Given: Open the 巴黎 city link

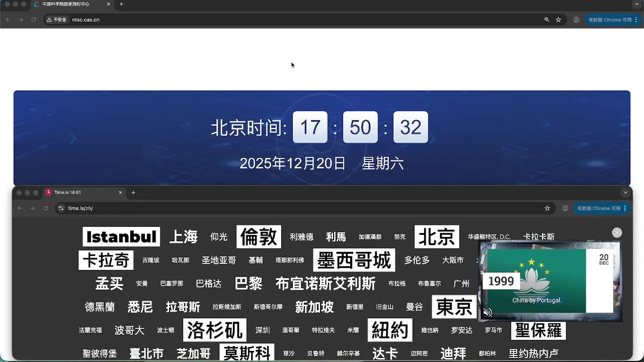Looking at the screenshot, I should [x=249, y=284].
